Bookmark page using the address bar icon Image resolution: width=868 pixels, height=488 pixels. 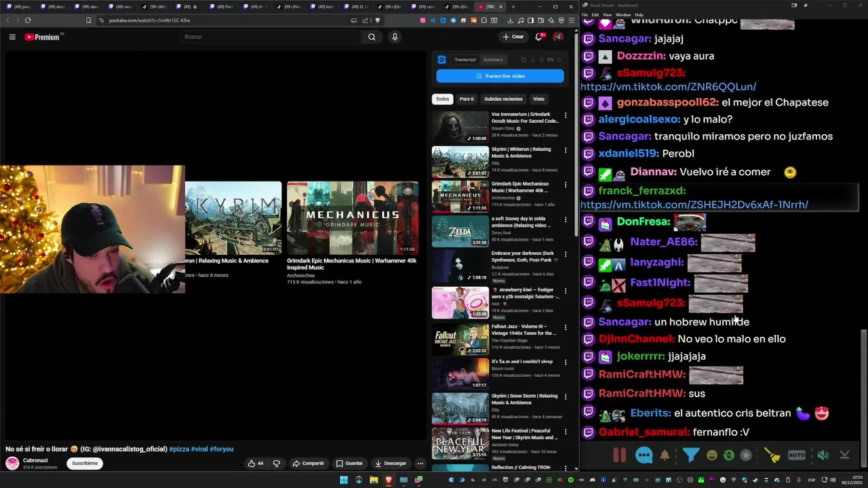click(88, 20)
